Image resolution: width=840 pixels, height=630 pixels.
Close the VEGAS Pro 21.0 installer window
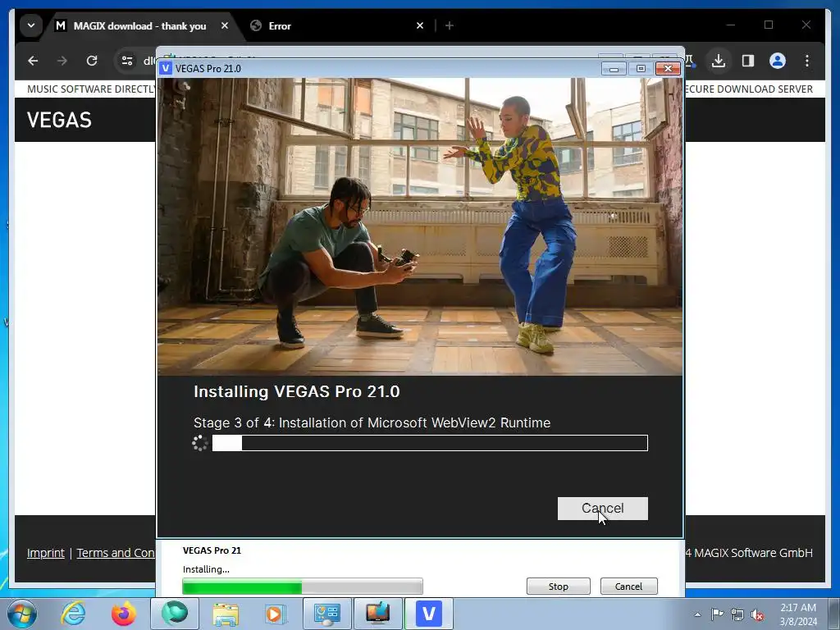point(668,69)
